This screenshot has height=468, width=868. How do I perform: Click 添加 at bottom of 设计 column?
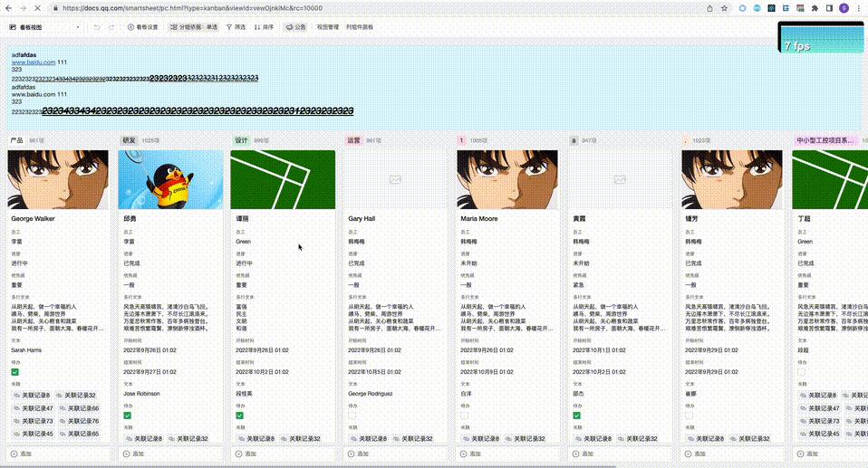[x=283, y=454]
